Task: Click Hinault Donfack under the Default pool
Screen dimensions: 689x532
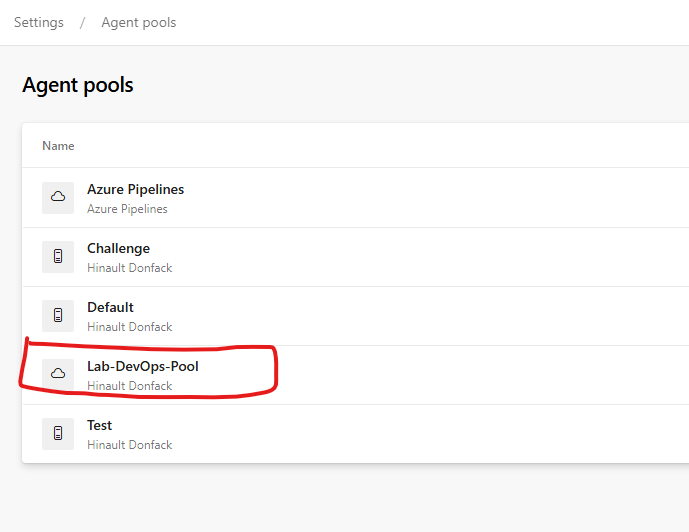Action: click(x=129, y=327)
